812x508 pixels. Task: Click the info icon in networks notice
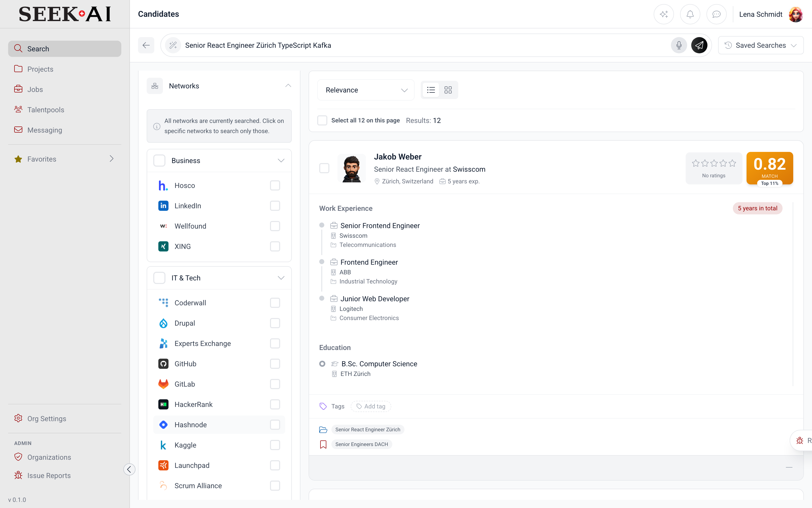pos(157,126)
